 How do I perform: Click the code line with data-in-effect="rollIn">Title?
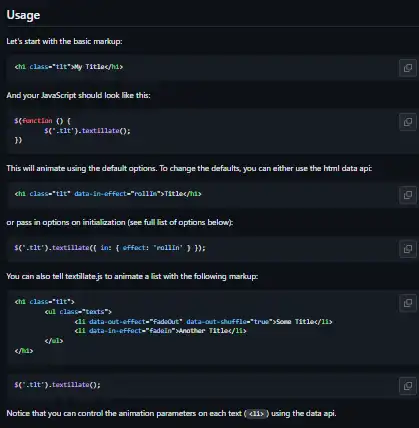pos(108,194)
